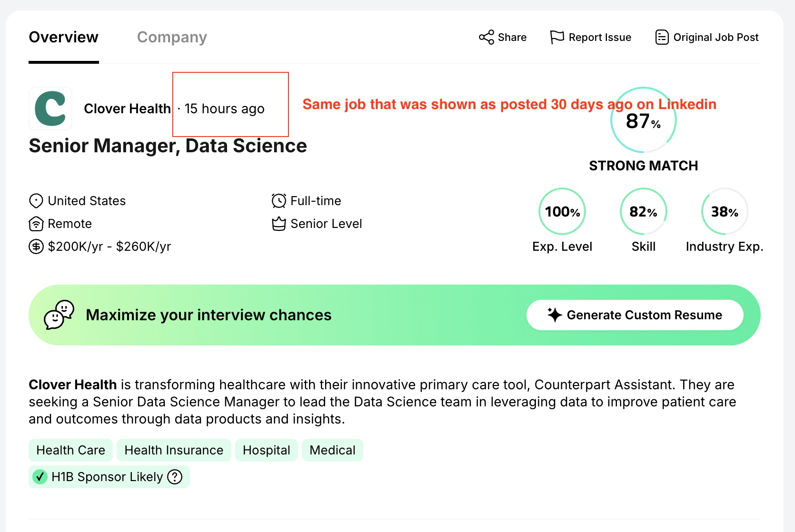This screenshot has height=532, width=795.
Task: Switch to the Company tab
Action: [172, 37]
